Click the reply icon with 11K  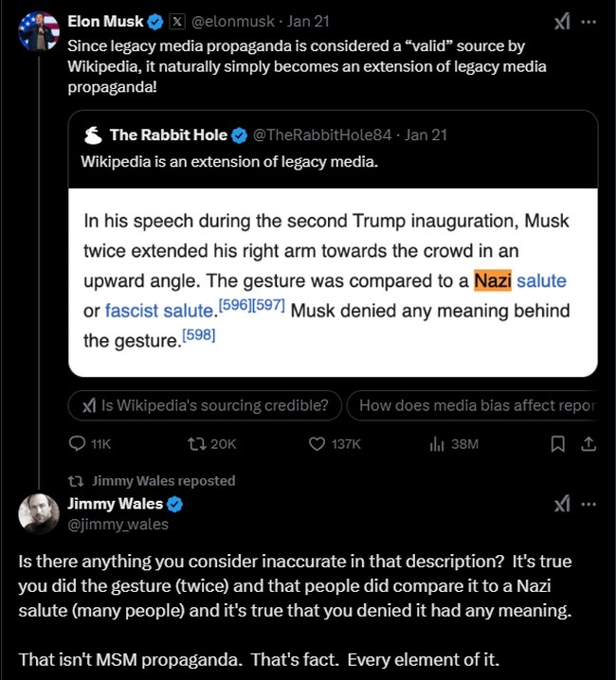[79, 443]
